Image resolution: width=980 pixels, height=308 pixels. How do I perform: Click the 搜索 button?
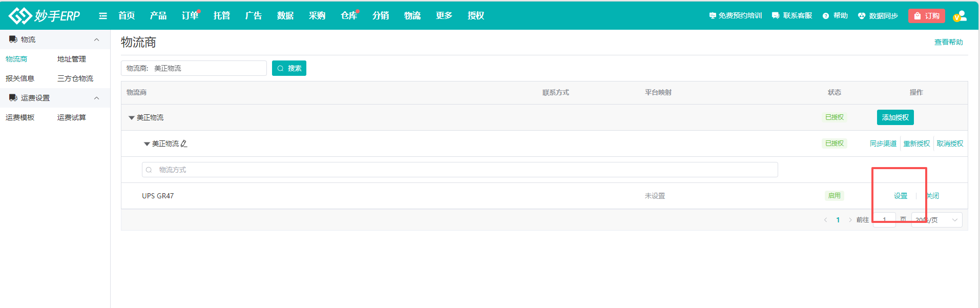pos(289,68)
